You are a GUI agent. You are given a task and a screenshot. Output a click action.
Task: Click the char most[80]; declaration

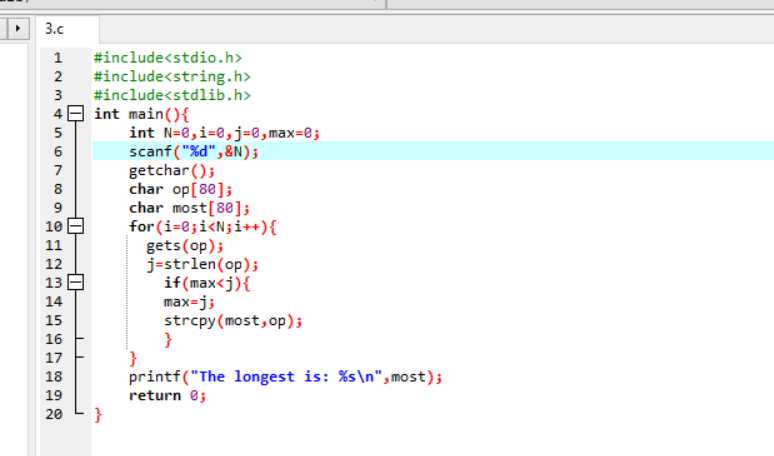(189, 208)
